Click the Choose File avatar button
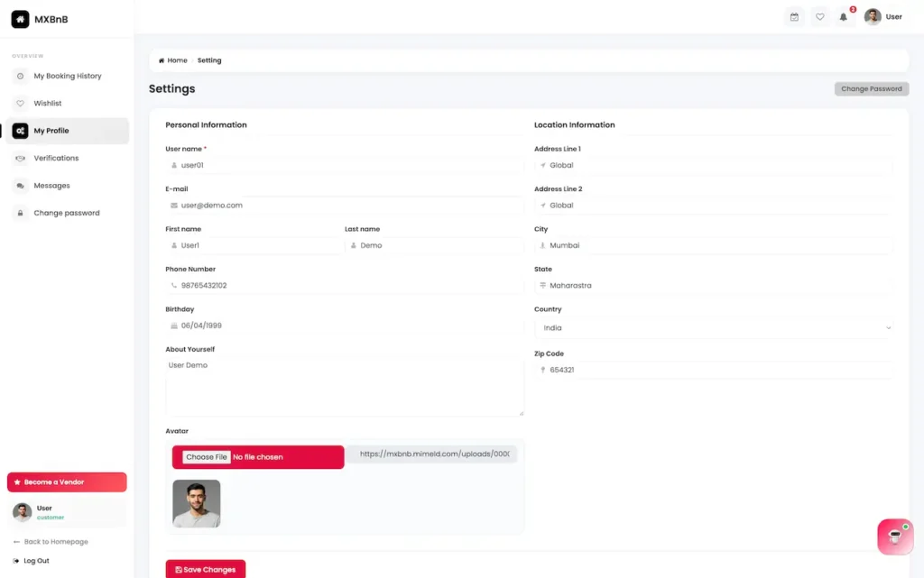 [x=207, y=457]
